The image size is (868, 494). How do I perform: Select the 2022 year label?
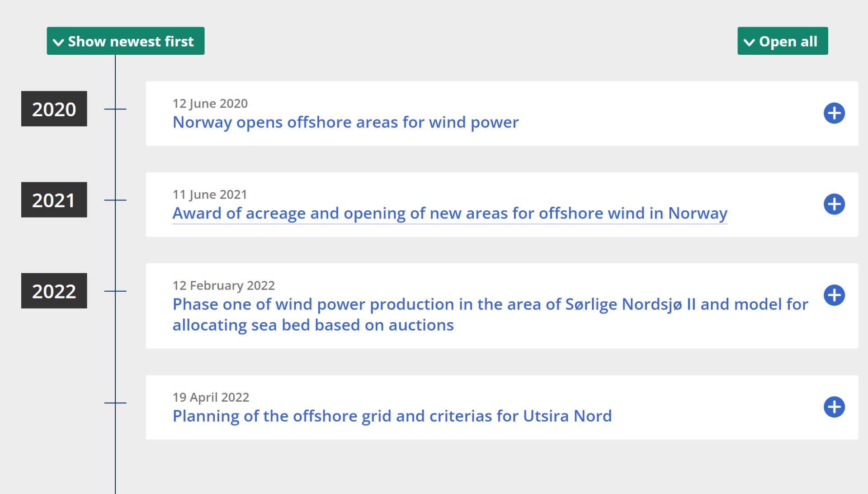[54, 291]
